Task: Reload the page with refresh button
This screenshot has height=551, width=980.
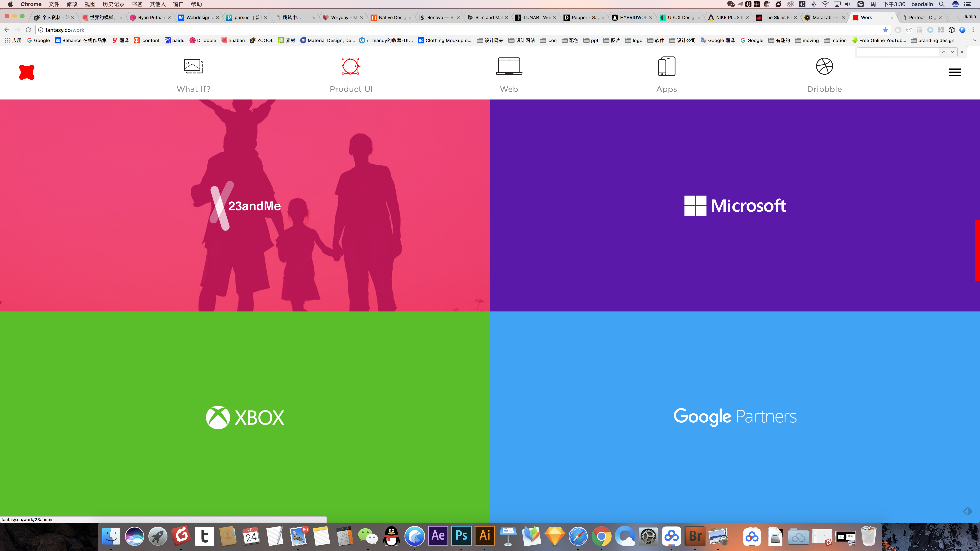Action: click(28, 30)
